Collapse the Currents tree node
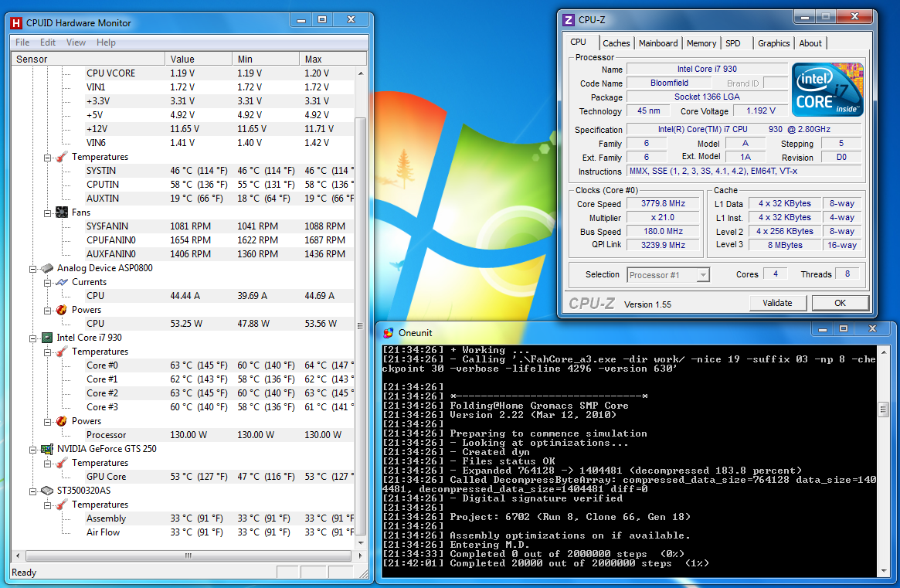The height and width of the screenshot is (588, 900). click(x=48, y=283)
